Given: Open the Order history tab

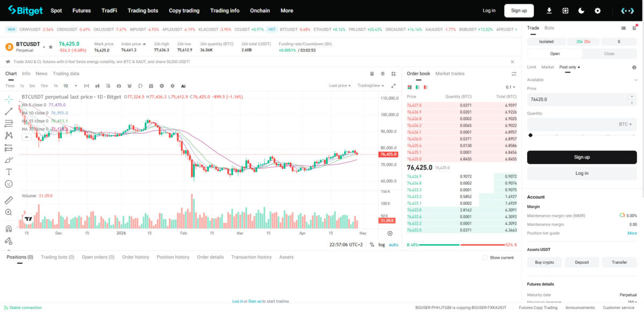Looking at the screenshot, I should (x=136, y=257).
